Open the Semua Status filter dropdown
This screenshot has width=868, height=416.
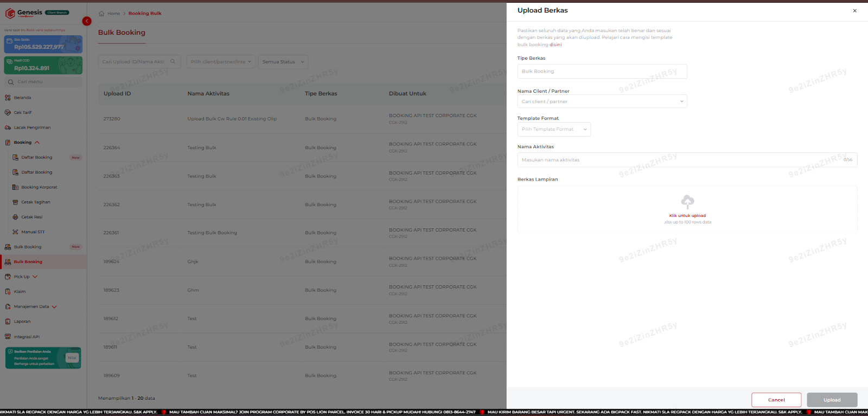pyautogui.click(x=283, y=62)
